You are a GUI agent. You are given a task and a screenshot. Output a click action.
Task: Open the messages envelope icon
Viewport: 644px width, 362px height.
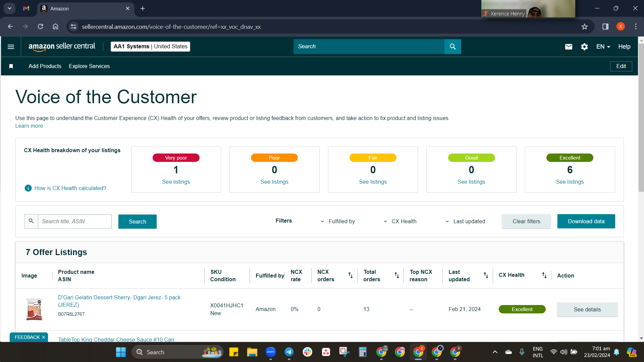coord(569,47)
